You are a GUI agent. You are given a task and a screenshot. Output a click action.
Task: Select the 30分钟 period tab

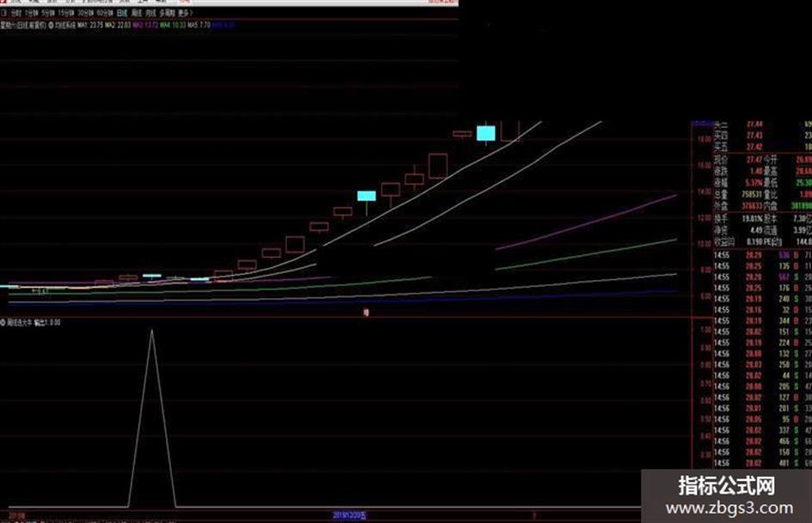pyautogui.click(x=85, y=13)
